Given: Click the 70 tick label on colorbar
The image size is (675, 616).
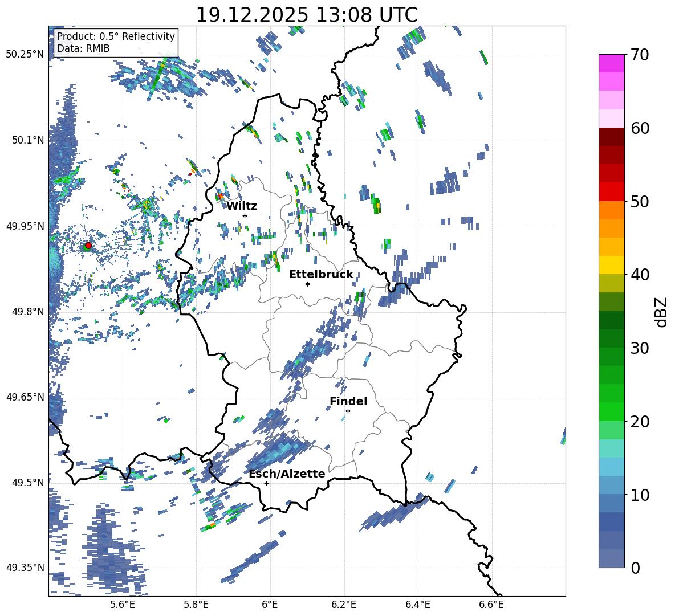Looking at the screenshot, I should [x=641, y=55].
